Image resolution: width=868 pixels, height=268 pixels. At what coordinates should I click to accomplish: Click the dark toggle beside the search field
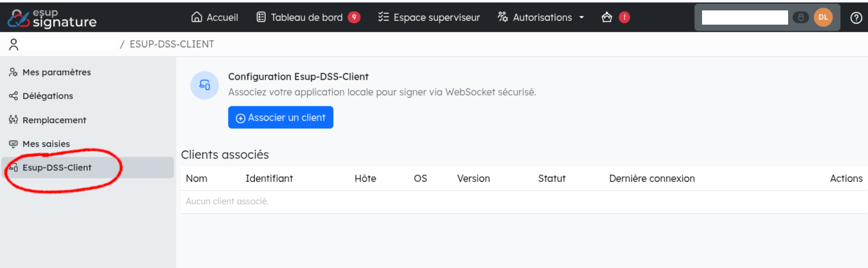[800, 18]
